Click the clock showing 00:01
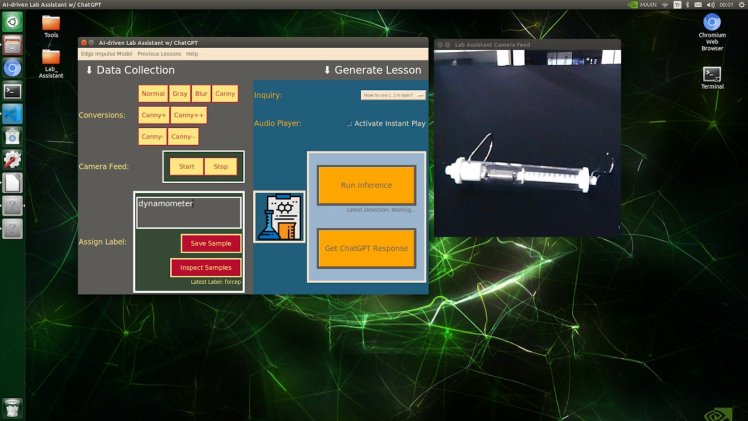The height and width of the screenshot is (421, 748). pos(726,4)
